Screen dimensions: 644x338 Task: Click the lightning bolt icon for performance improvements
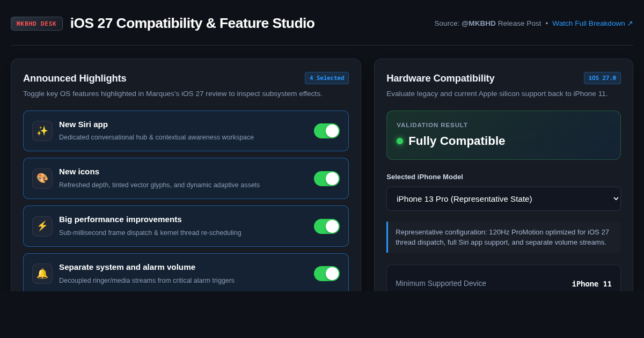click(42, 226)
